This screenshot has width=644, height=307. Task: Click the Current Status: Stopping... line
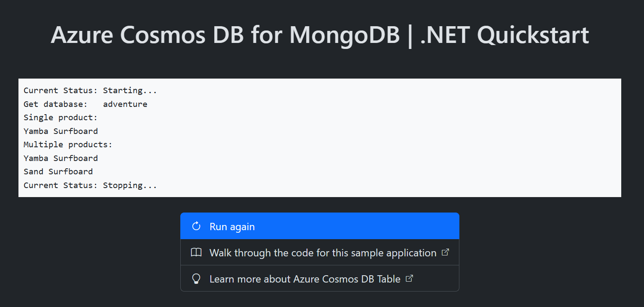pyautogui.click(x=90, y=185)
